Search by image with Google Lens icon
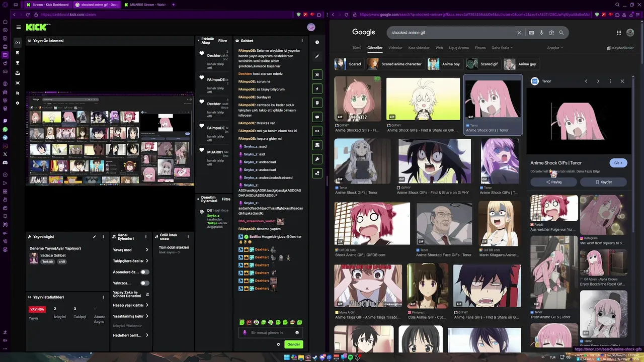Image resolution: width=644 pixels, height=362 pixels. click(551, 33)
